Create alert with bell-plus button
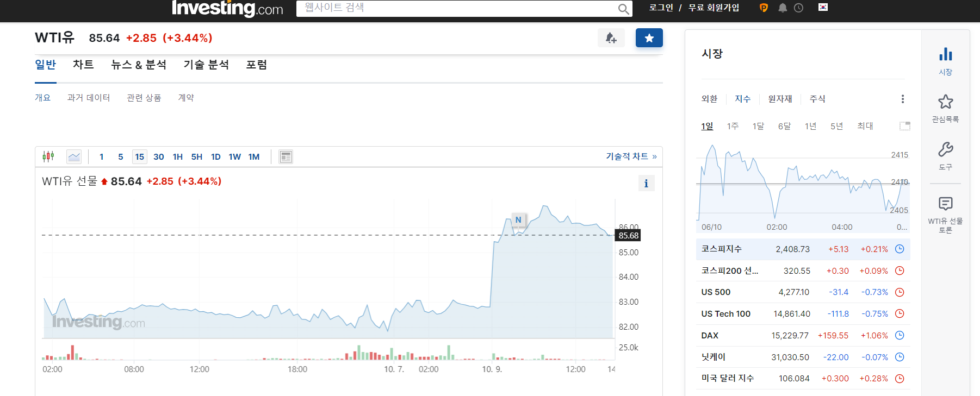 click(x=611, y=38)
